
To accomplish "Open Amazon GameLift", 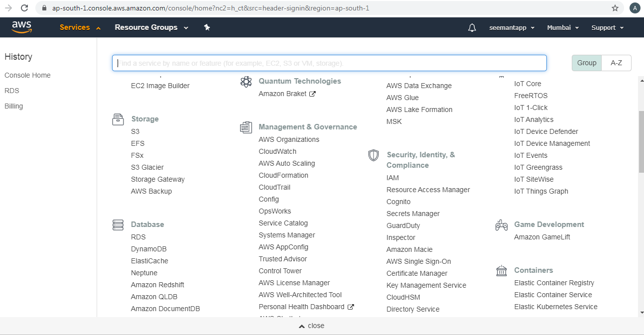I will [x=542, y=237].
